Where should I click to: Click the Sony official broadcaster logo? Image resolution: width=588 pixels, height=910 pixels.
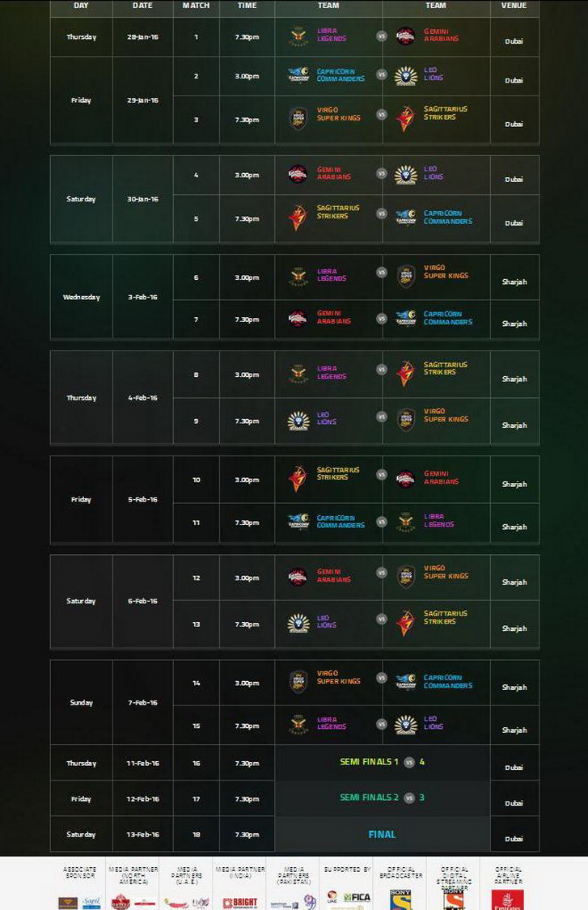[400, 899]
